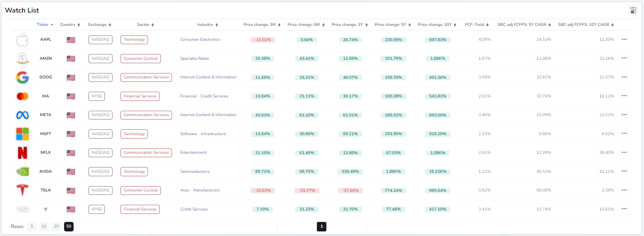The height and width of the screenshot is (236, 644).
Task: Click the Technology sector tag for MSFT
Action: (134, 134)
